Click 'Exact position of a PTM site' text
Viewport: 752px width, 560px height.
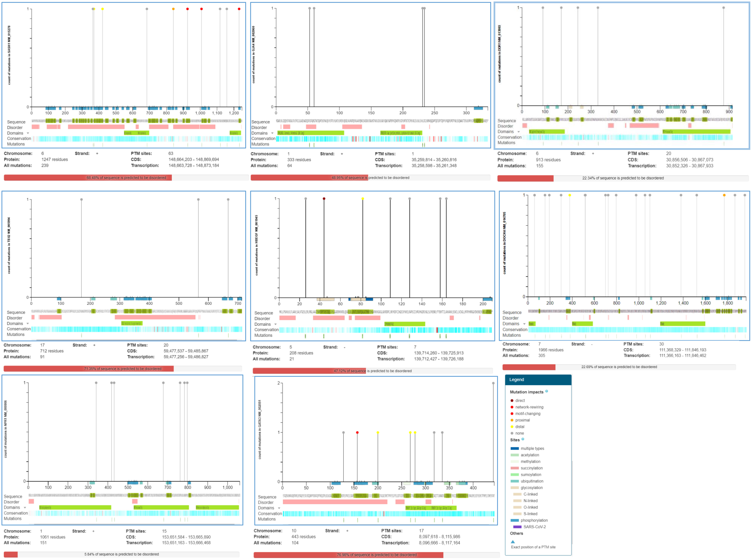533,547
